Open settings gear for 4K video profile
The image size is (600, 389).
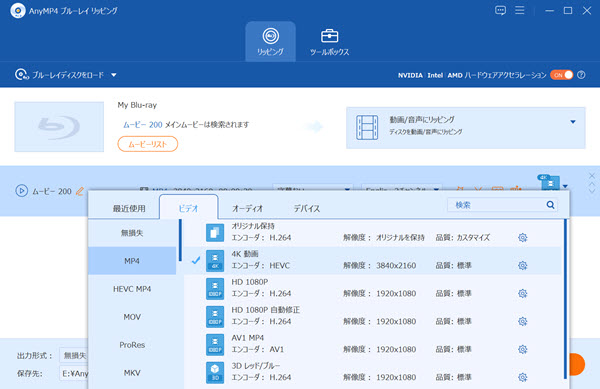tap(523, 265)
